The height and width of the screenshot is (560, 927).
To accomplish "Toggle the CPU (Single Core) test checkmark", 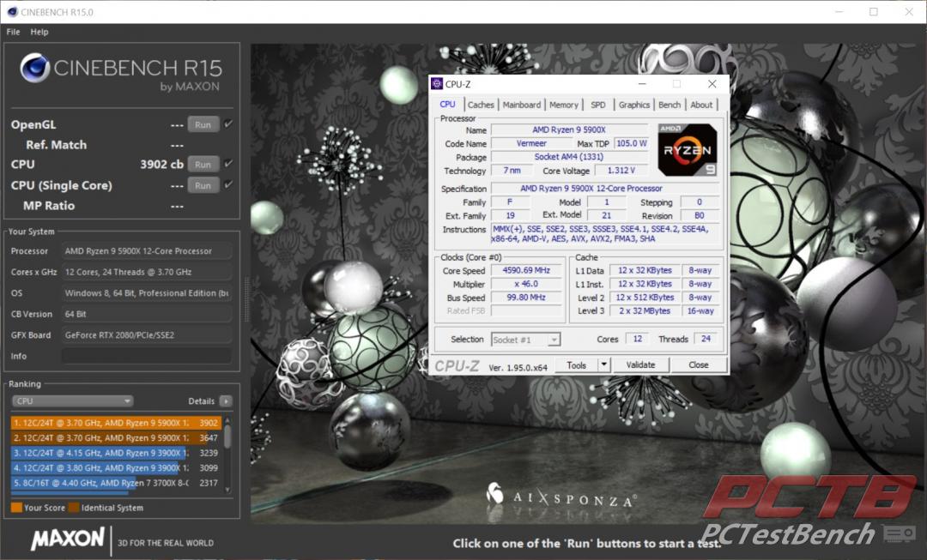I will [x=228, y=184].
